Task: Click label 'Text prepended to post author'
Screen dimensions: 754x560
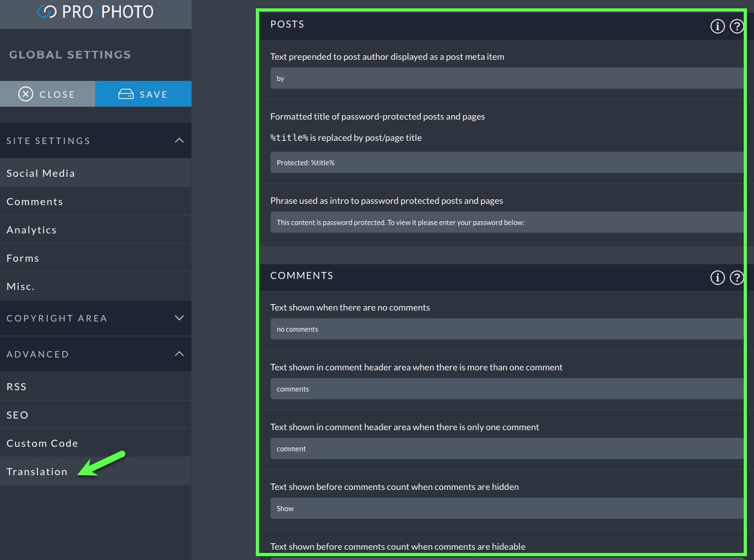Action: tap(387, 57)
